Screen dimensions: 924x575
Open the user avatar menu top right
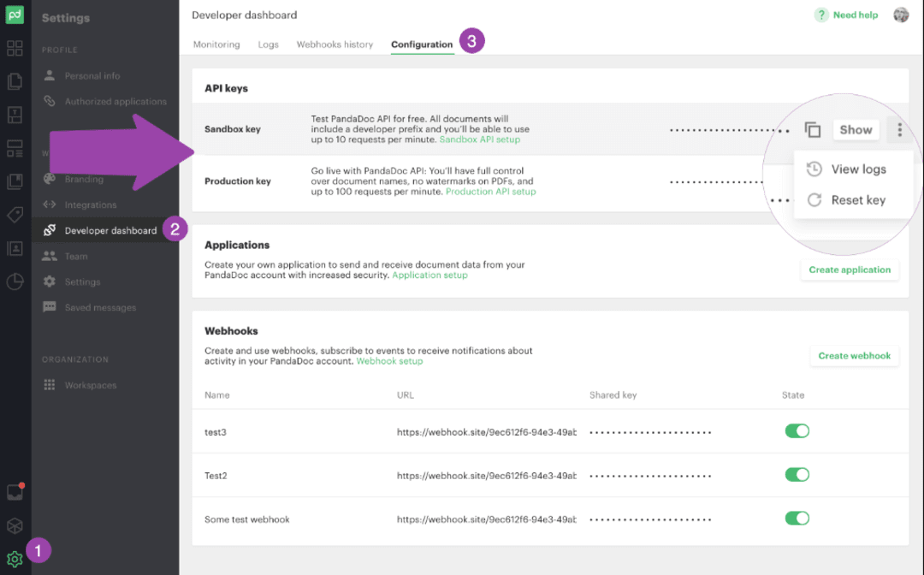[x=900, y=15]
